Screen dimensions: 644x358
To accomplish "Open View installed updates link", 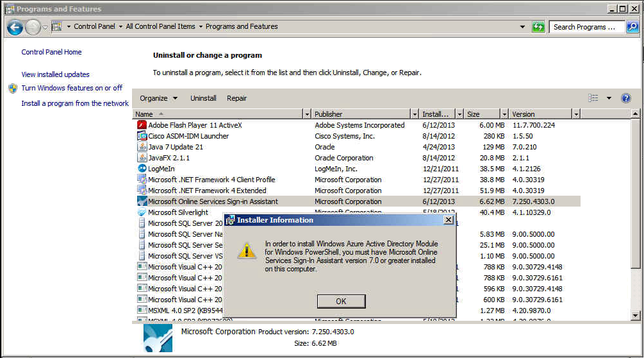I will 56,74.
